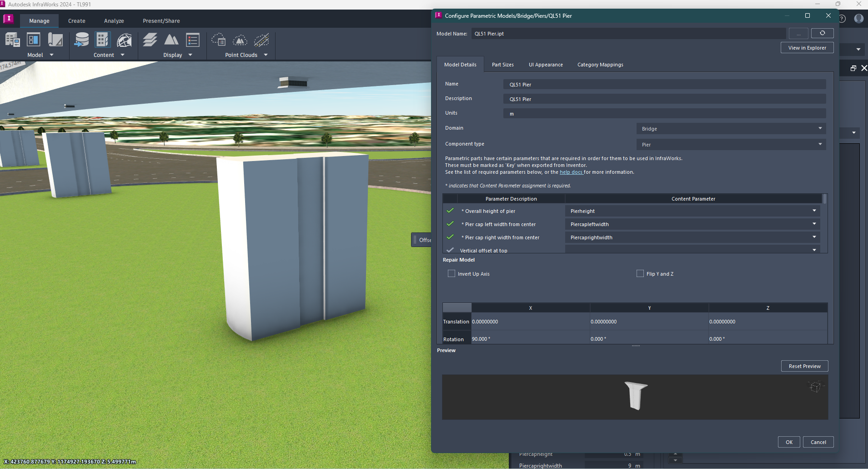Switch to the Part Sizes tab

[x=502, y=65]
